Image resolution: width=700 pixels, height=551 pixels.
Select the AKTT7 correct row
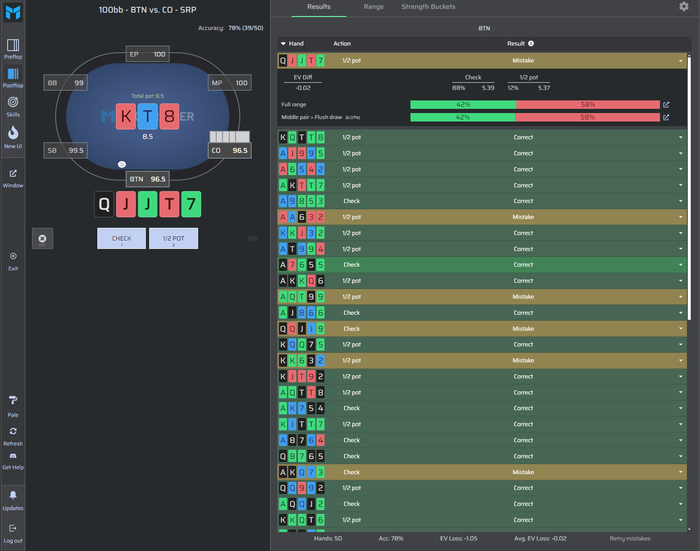pyautogui.click(x=482, y=185)
